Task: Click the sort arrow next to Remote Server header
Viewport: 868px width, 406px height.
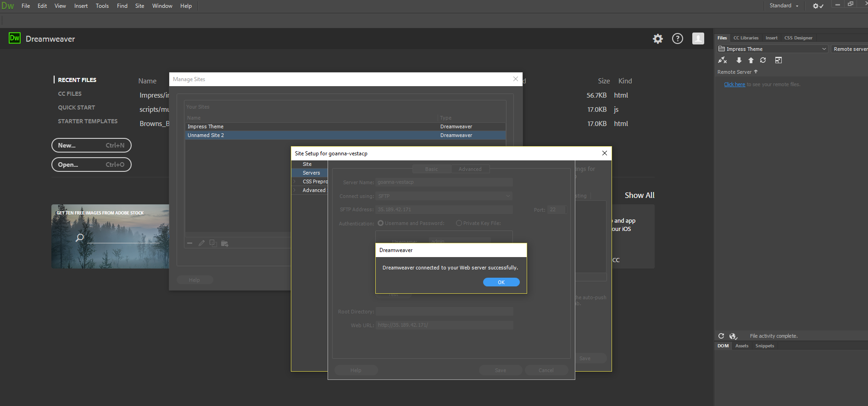Action: click(756, 71)
